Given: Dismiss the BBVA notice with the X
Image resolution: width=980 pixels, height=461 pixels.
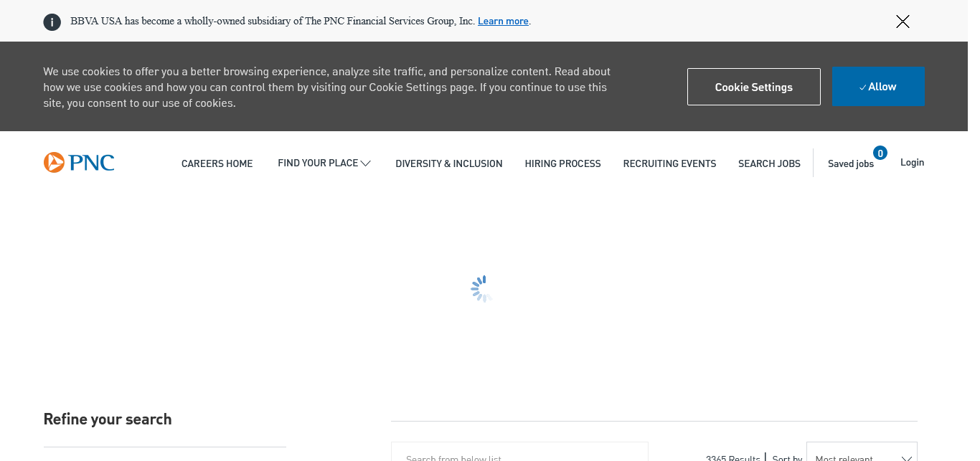Looking at the screenshot, I should point(903,22).
